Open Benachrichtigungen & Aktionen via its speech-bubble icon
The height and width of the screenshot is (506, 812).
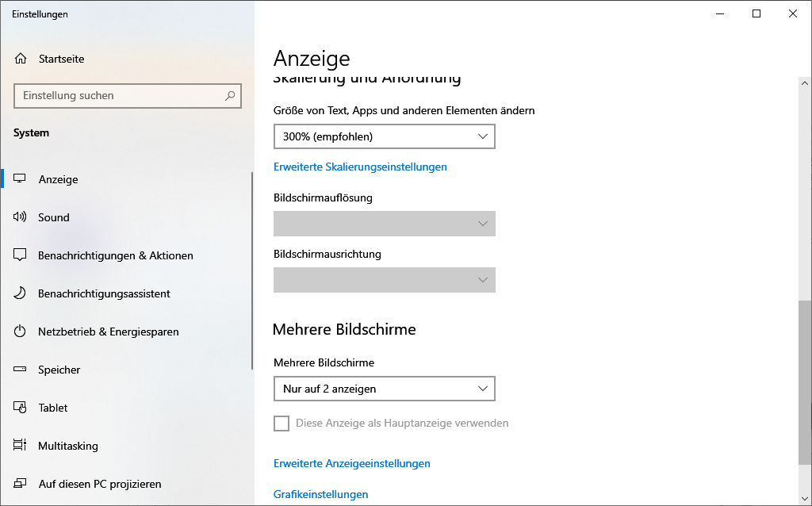coord(20,255)
